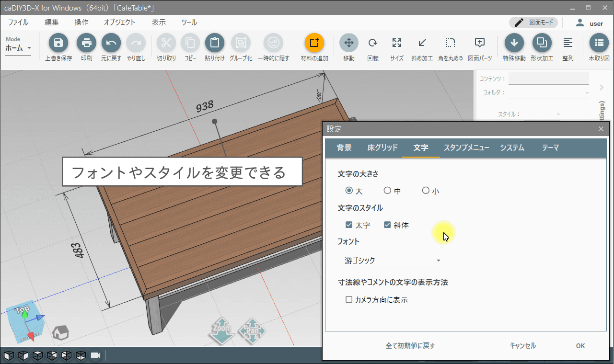Uncheck the 太字 bold checkbox
The image size is (614, 364).
pos(349,225)
